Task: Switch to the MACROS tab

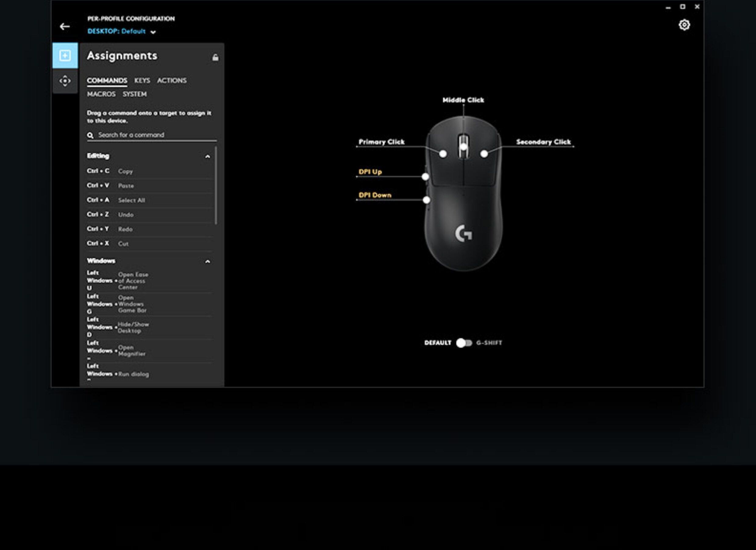Action: click(101, 94)
